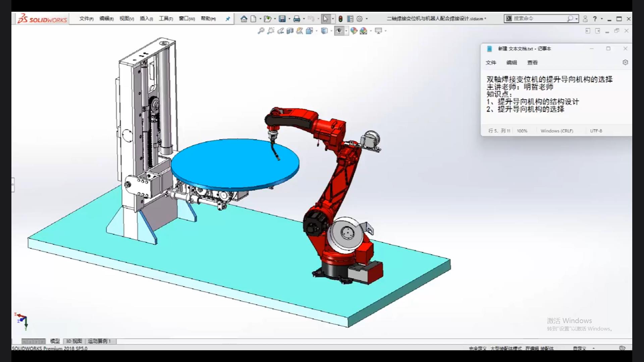Click the collapse left panel icon

click(588, 31)
